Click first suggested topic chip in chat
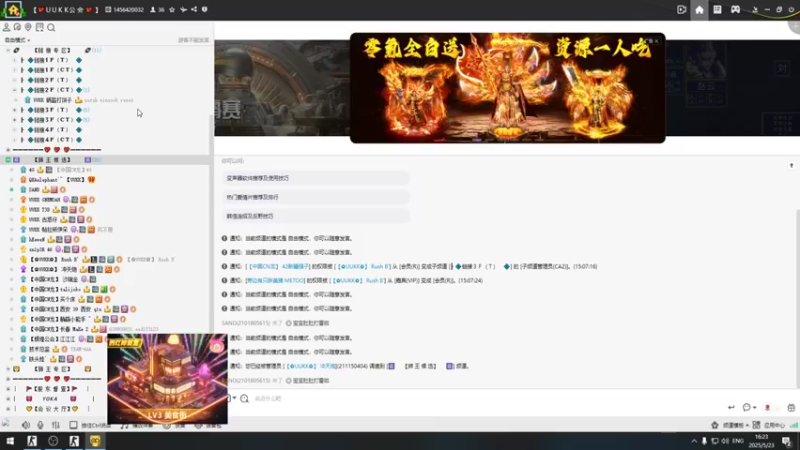Screen dimensions: 800x450 tap(315, 178)
